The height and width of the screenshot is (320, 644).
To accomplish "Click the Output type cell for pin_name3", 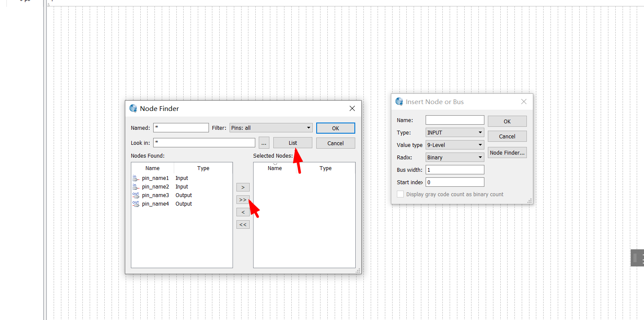I will 184,195.
